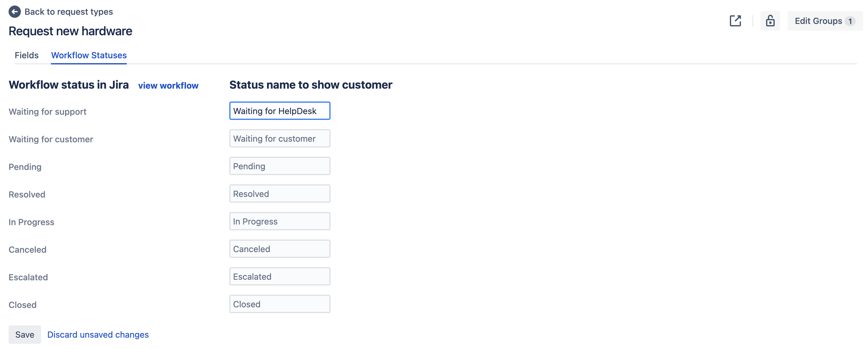868x349 pixels.
Task: Edit the In Progress status name field
Action: (x=280, y=221)
